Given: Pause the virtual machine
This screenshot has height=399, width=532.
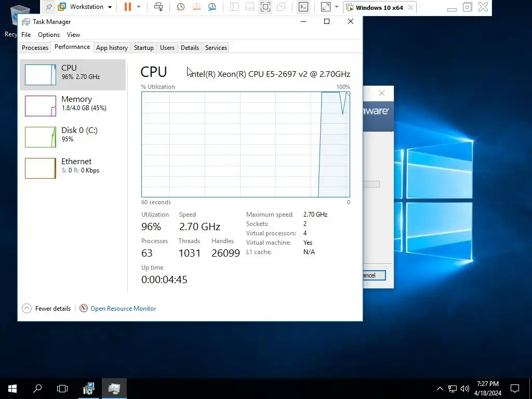Looking at the screenshot, I should 128,7.
